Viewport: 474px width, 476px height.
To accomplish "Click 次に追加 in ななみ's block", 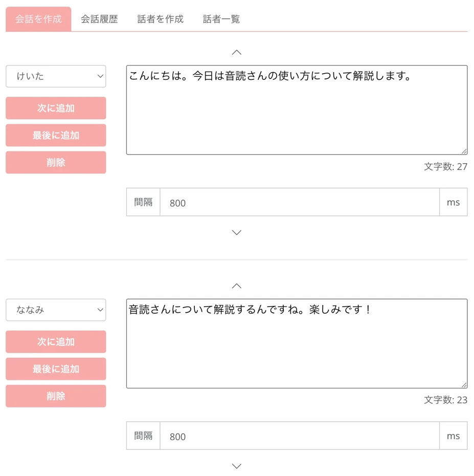I will click(56, 342).
